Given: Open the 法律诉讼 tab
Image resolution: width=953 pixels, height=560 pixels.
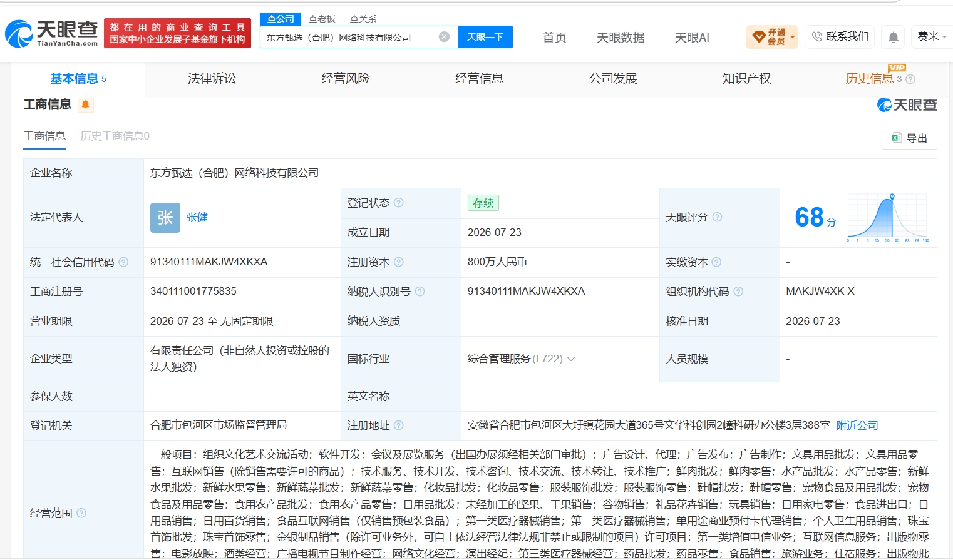Looking at the screenshot, I should tap(212, 79).
